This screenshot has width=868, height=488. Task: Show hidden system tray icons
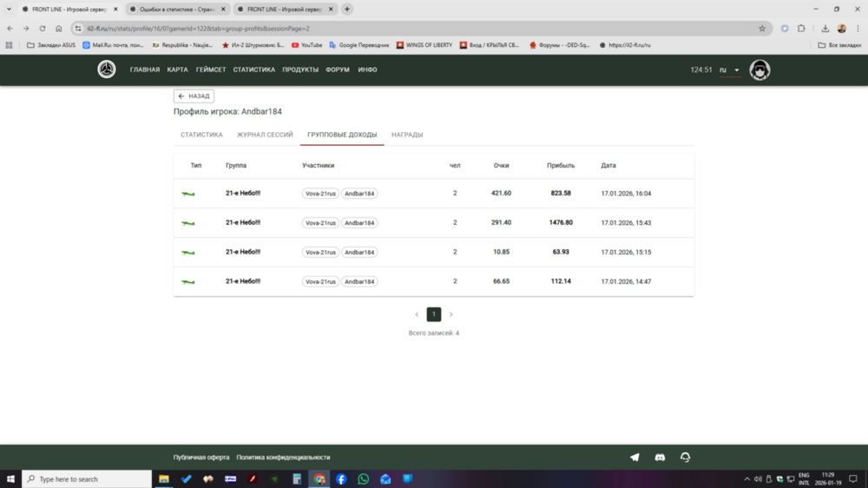pyautogui.click(x=746, y=478)
